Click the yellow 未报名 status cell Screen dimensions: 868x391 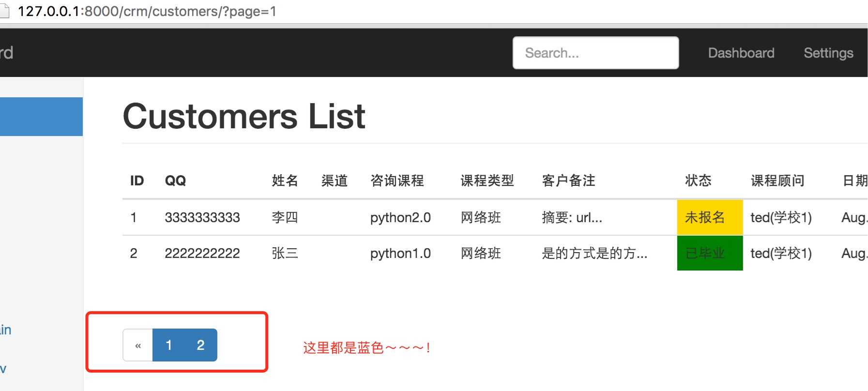tap(710, 217)
